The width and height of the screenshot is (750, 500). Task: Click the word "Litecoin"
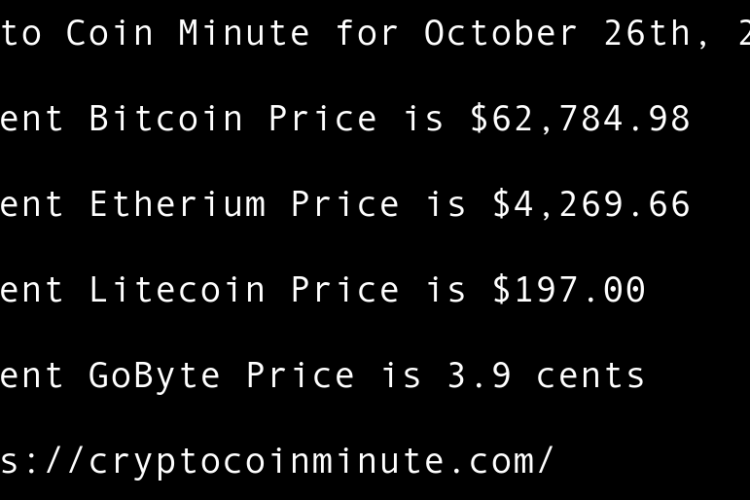[177, 290]
